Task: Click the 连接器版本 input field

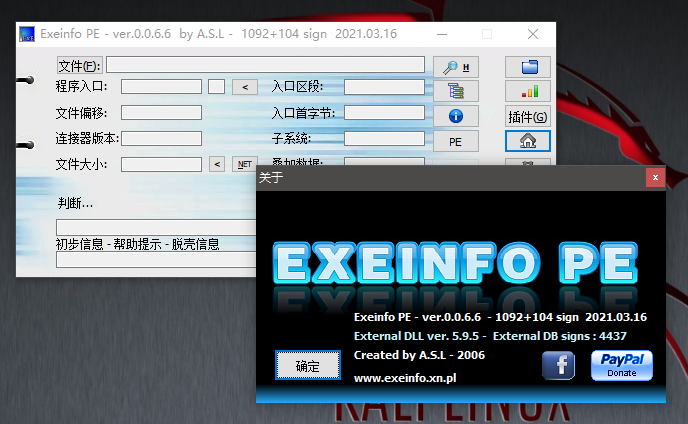Action: (161, 138)
